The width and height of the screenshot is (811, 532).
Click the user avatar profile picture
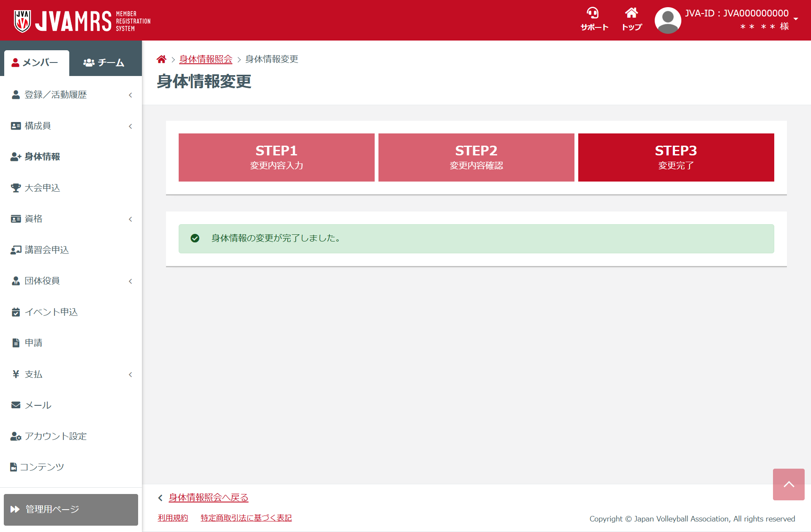[667, 20]
